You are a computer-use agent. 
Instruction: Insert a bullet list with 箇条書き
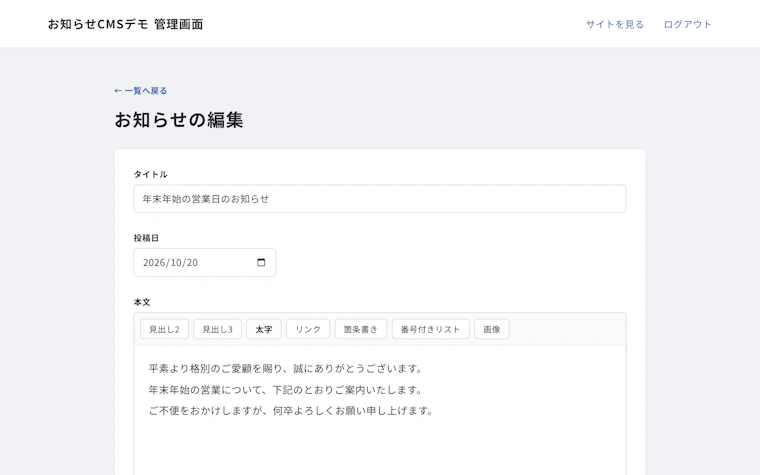coord(361,329)
